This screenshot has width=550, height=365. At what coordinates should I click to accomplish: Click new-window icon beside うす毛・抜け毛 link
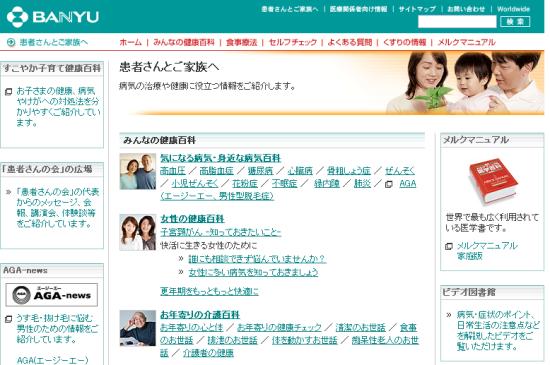coord(8,319)
